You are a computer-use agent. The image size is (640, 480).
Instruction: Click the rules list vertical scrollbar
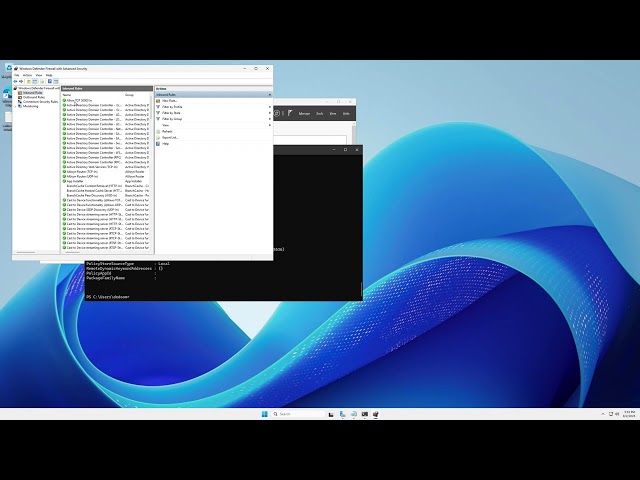(151, 171)
